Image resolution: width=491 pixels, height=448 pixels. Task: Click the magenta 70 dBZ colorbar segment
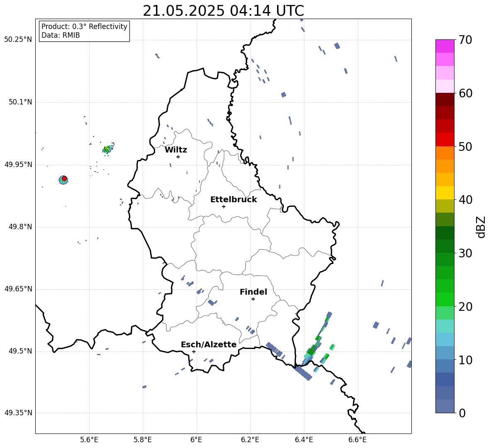pyautogui.click(x=445, y=46)
